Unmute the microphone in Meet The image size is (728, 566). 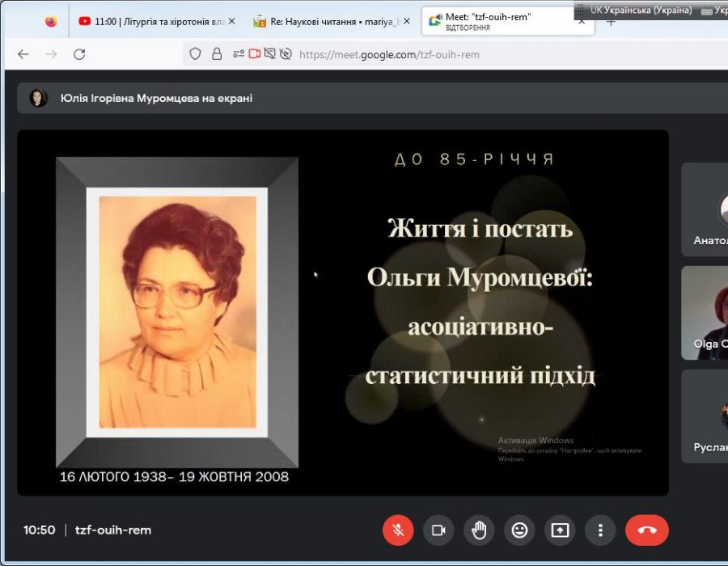click(398, 530)
